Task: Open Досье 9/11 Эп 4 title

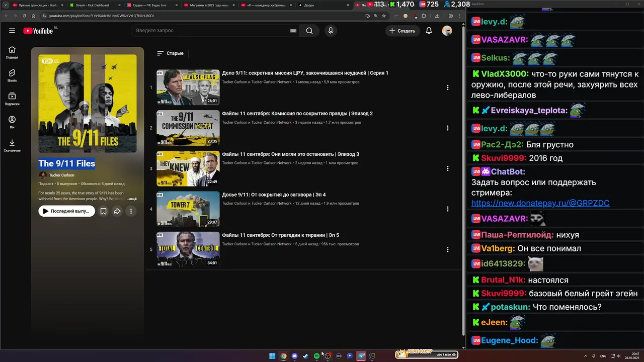Action: click(x=274, y=195)
